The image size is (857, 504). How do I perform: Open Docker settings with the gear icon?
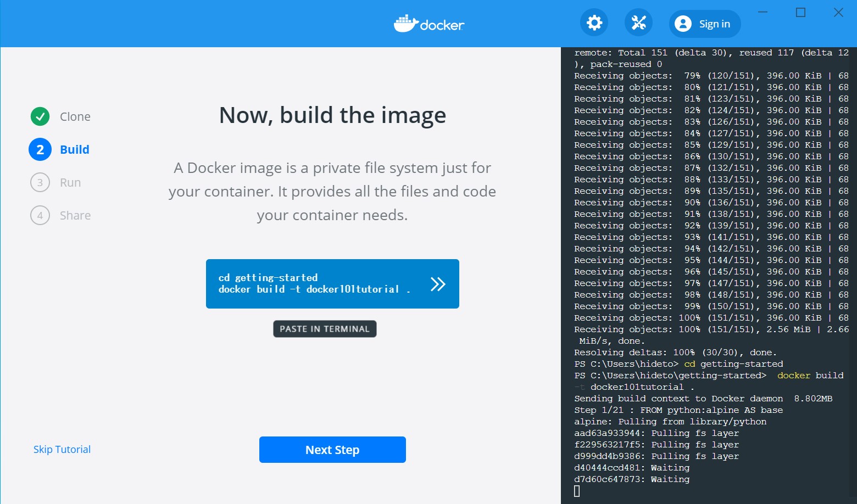coord(594,23)
